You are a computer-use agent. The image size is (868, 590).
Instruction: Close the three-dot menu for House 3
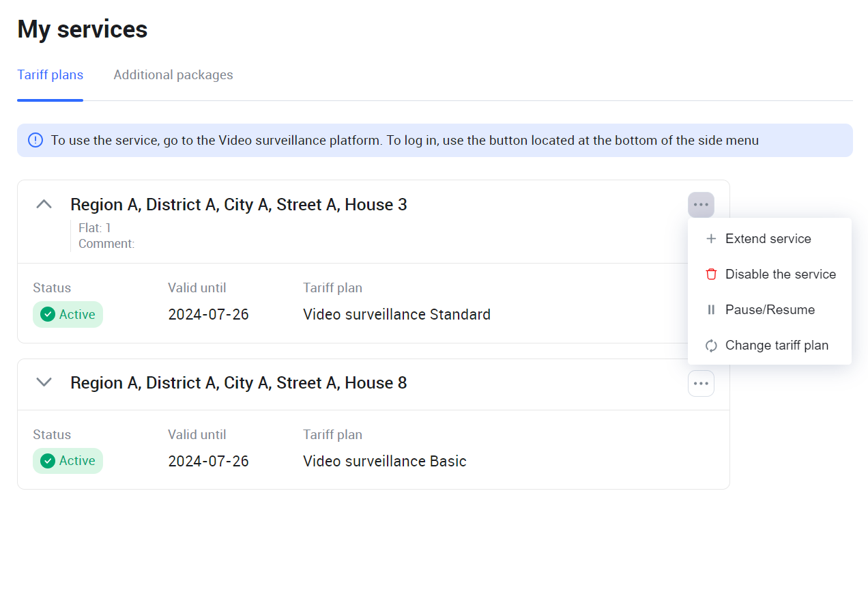click(701, 205)
